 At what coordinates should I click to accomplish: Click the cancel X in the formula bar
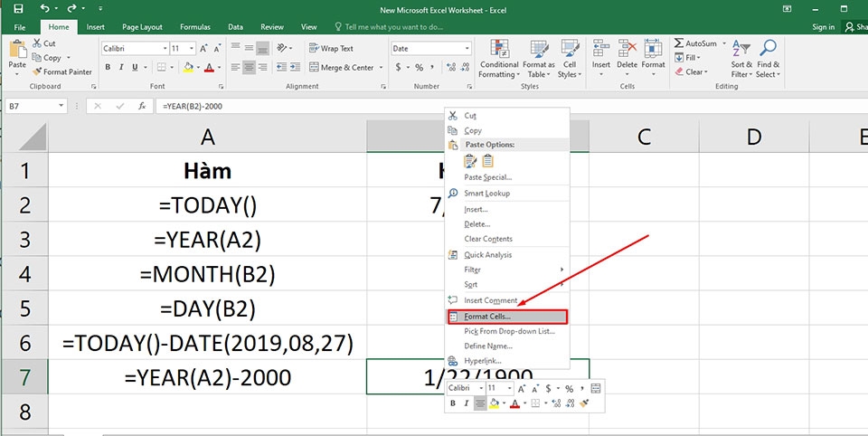tap(98, 106)
